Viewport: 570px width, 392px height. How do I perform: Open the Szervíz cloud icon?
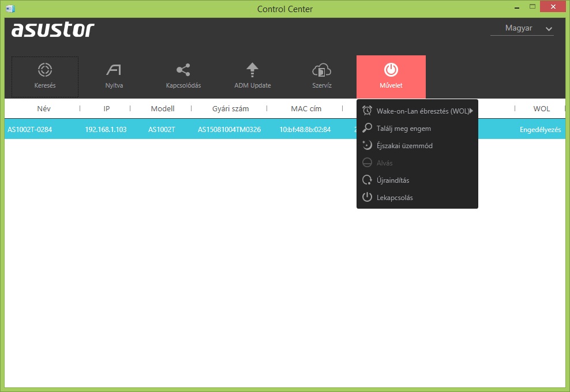[322, 70]
